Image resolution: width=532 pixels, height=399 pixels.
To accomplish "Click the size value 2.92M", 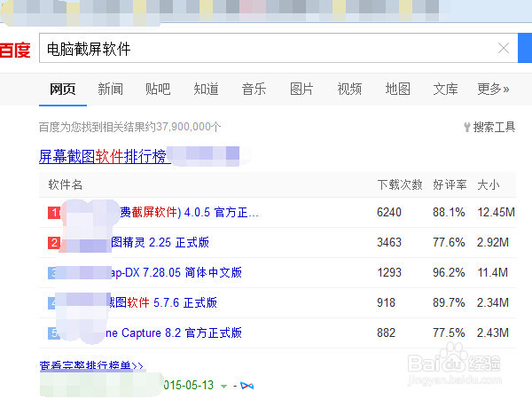I will pos(493,242).
